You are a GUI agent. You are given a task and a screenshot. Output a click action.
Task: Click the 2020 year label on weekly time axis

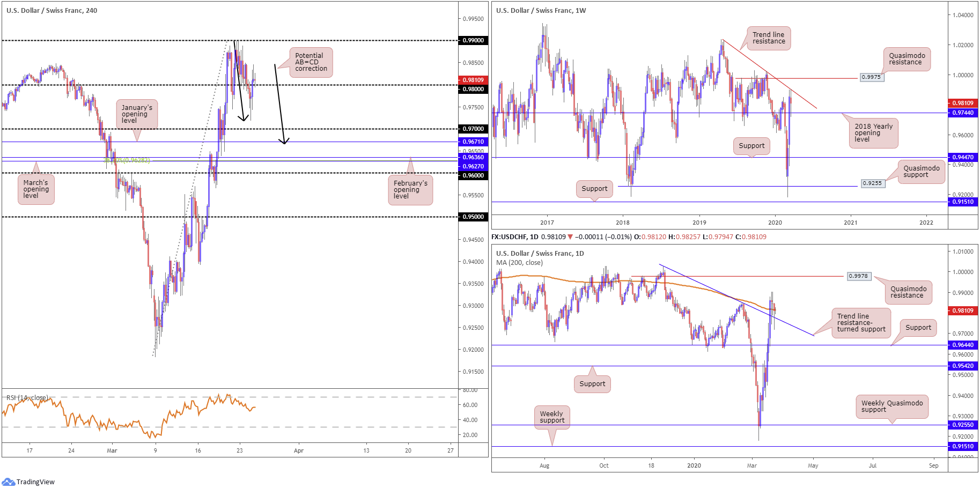point(775,223)
